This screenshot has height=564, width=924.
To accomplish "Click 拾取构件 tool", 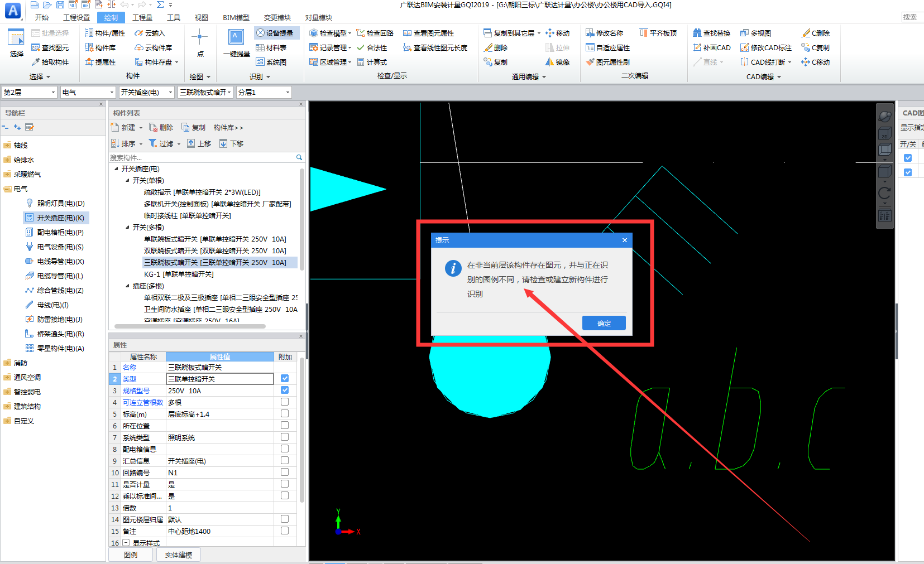I will pyautogui.click(x=50, y=62).
